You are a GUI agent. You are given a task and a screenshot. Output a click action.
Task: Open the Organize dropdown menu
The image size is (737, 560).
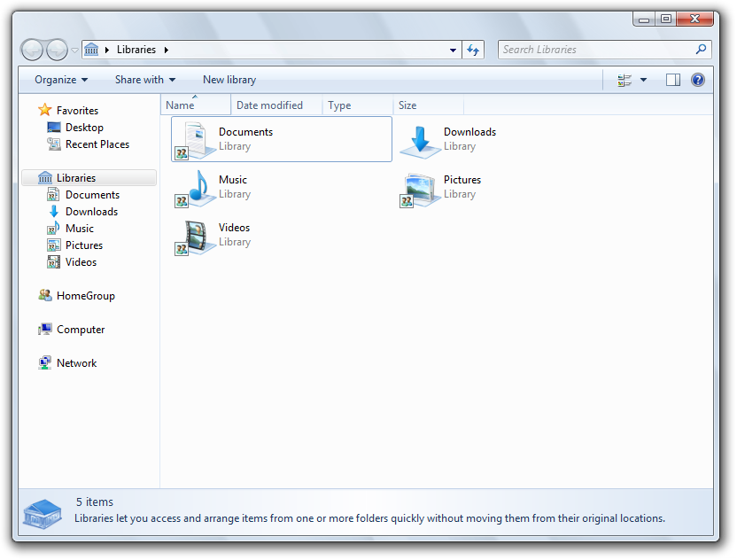click(x=61, y=80)
